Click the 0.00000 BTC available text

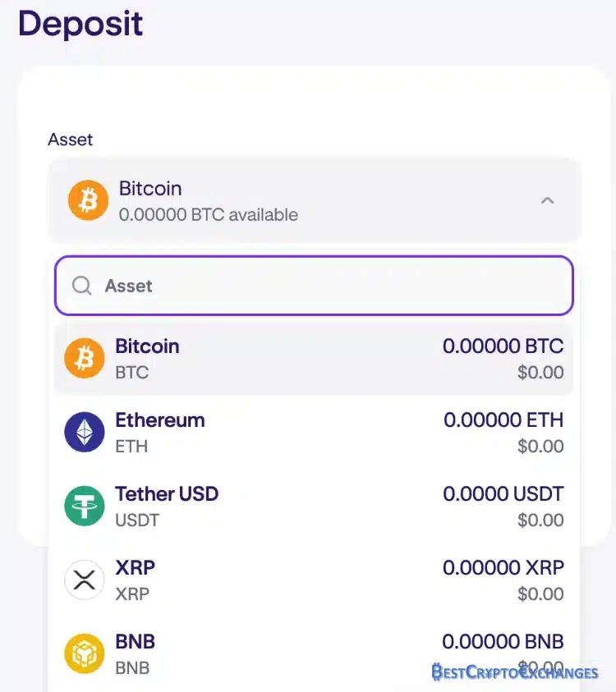[x=209, y=215]
